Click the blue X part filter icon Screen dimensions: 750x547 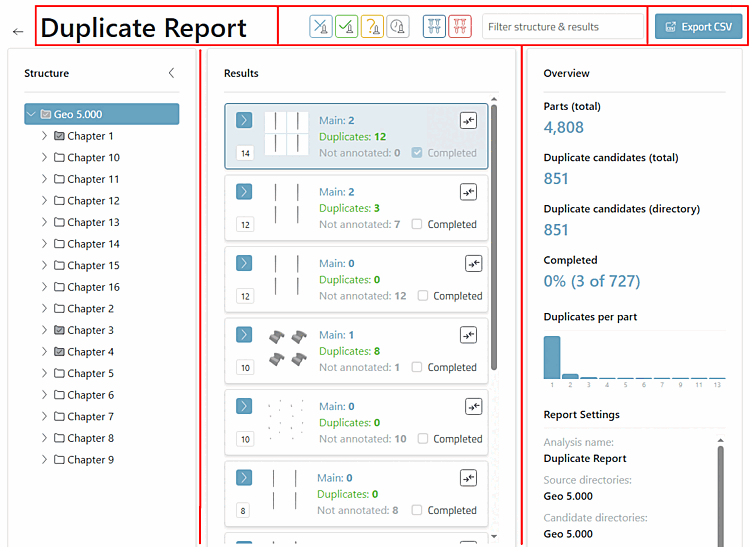pyautogui.click(x=320, y=27)
